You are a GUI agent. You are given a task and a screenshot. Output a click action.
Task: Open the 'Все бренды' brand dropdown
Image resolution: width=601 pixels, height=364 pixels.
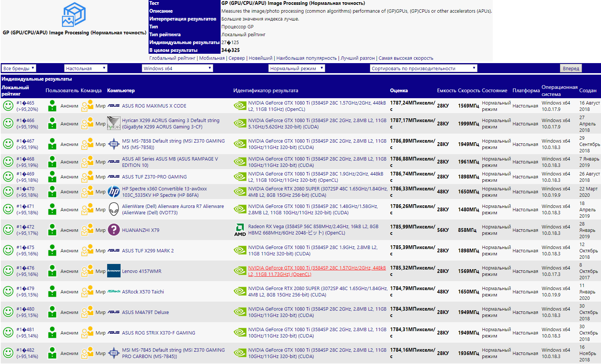coord(19,68)
